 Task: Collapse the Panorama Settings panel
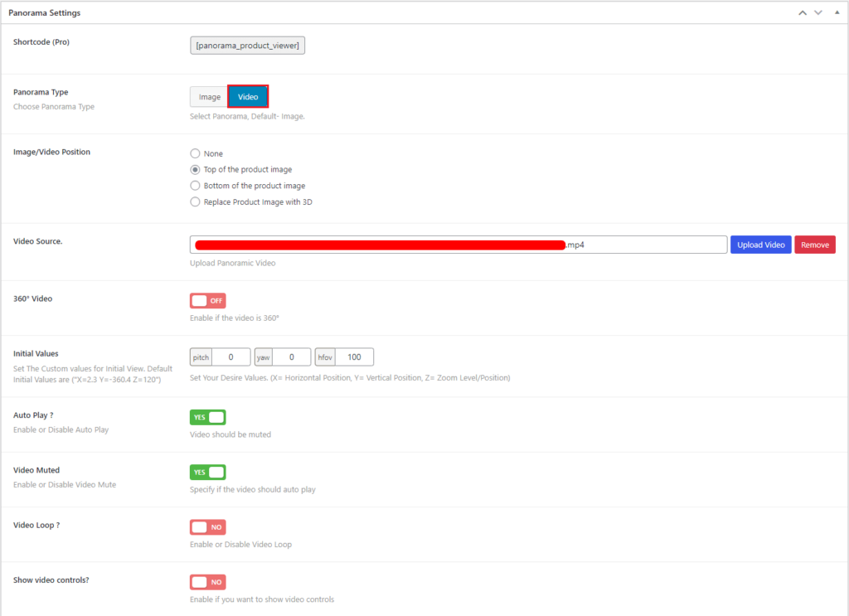(x=837, y=12)
